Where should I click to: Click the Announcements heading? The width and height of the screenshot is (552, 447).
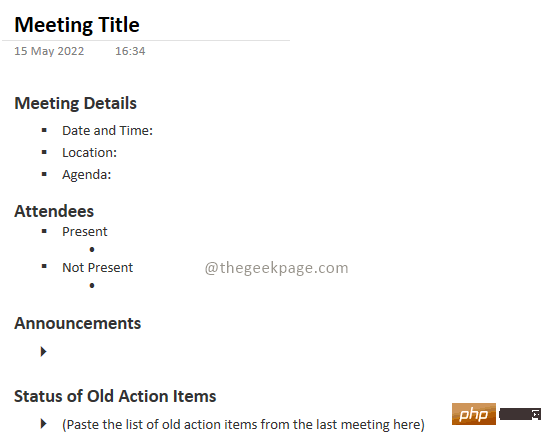click(77, 323)
